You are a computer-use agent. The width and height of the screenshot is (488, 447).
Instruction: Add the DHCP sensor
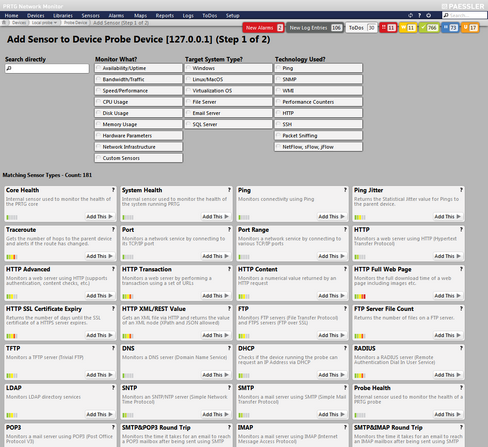331,375
